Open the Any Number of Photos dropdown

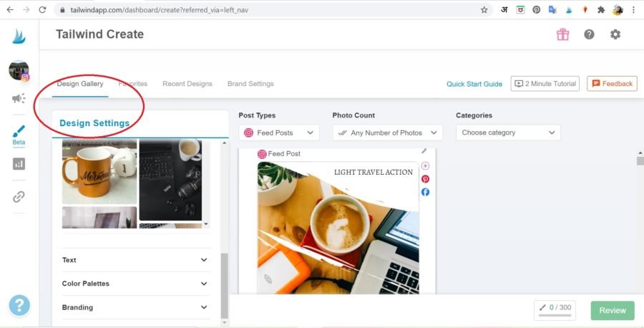[x=387, y=132]
